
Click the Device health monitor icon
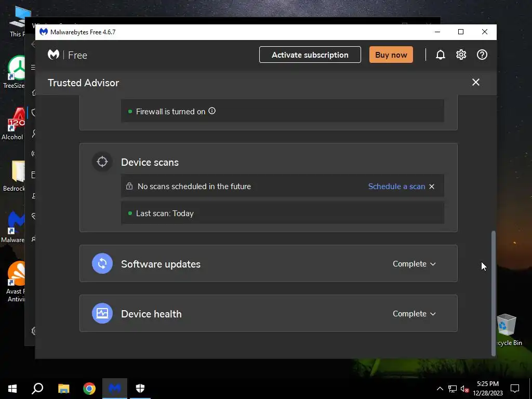[x=102, y=313]
